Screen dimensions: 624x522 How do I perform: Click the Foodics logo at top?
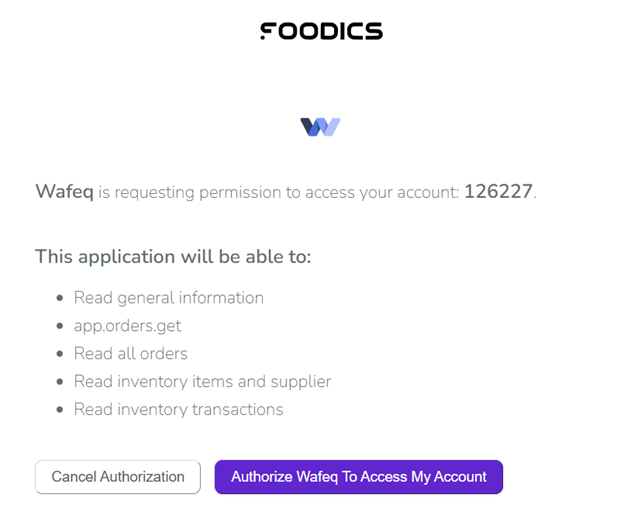(321, 31)
